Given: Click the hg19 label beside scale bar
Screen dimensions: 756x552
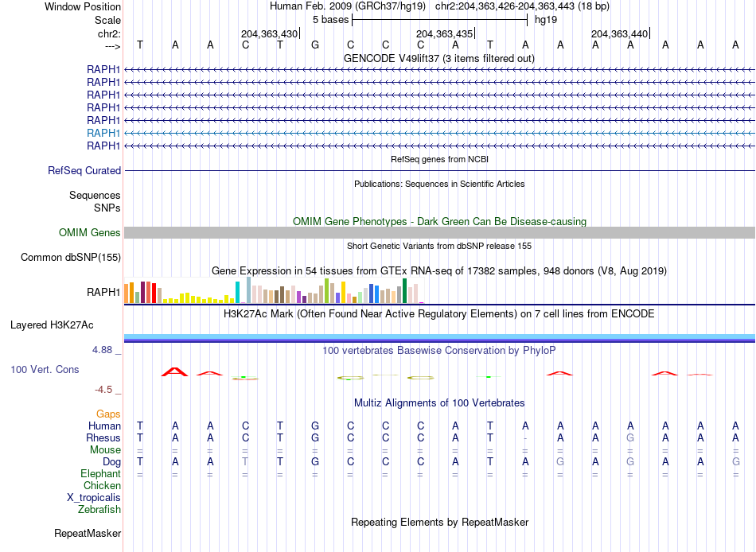Looking at the screenshot, I should (x=546, y=20).
